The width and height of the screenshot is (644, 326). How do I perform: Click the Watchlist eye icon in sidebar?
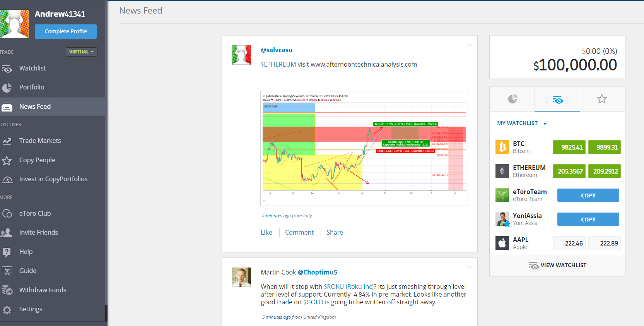[x=7, y=69]
